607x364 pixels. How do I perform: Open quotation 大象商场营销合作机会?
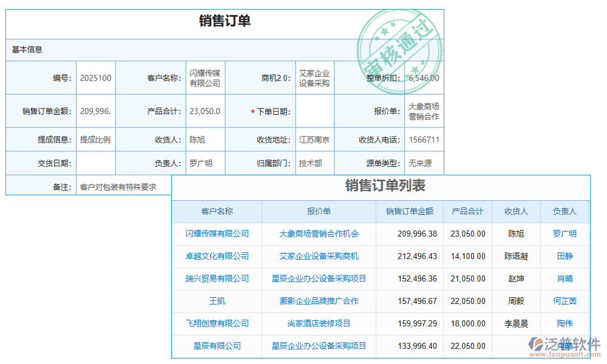[x=318, y=234]
